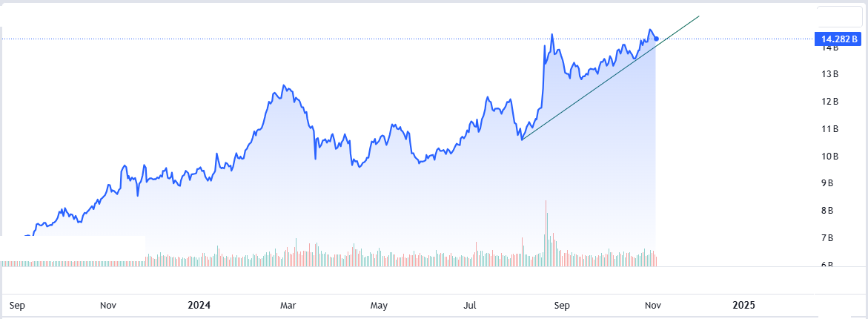868x319 pixels.
Task: Select the Jul label on time axis
Action: pyautogui.click(x=470, y=305)
